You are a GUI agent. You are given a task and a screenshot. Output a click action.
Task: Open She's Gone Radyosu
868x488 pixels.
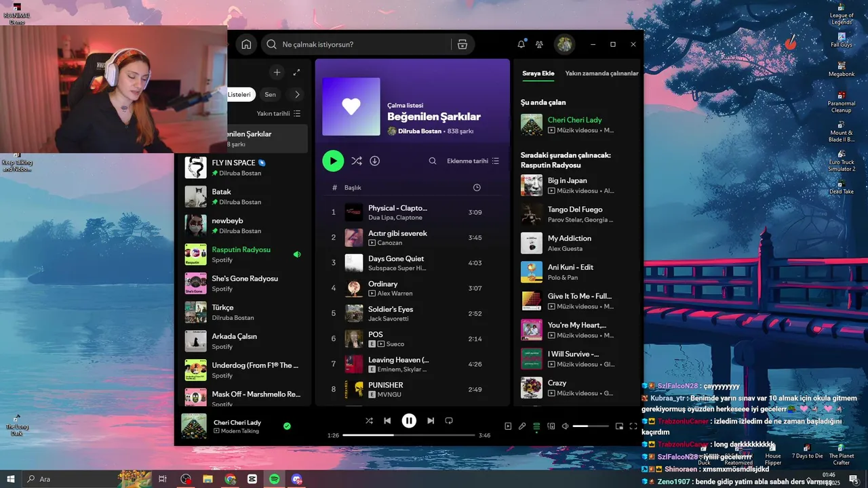244,283
